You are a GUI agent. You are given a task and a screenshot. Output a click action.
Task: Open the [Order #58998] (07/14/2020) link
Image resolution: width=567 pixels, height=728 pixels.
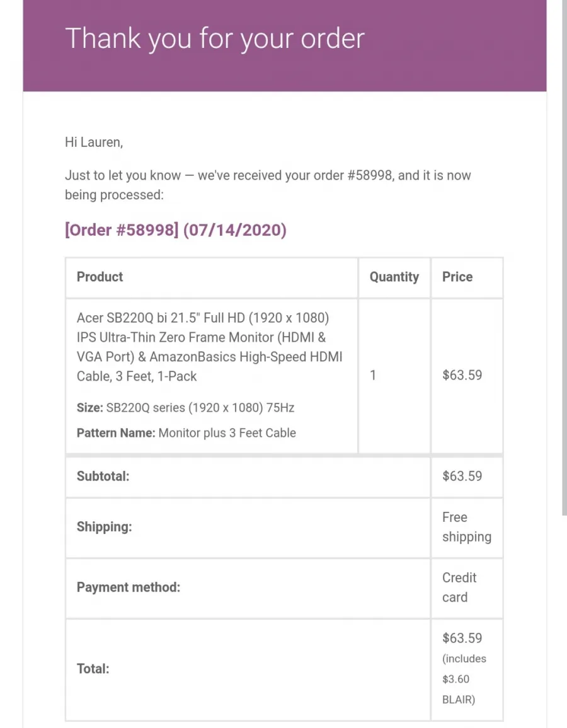pyautogui.click(x=175, y=230)
